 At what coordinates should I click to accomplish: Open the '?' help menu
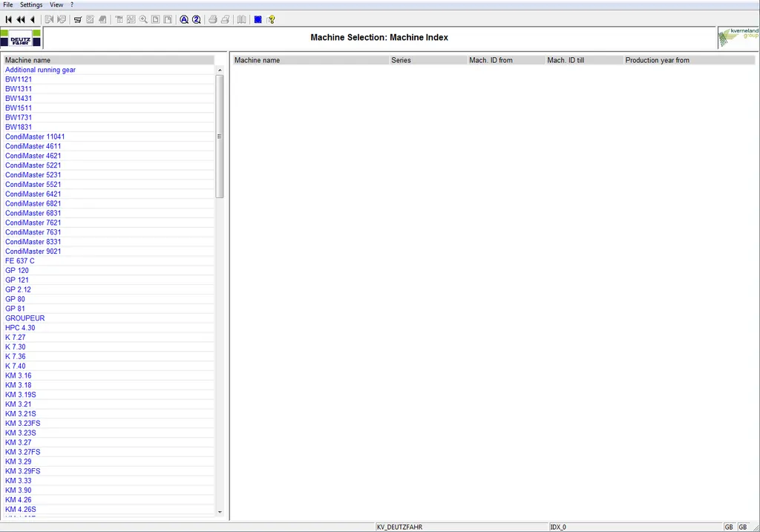pyautogui.click(x=72, y=5)
